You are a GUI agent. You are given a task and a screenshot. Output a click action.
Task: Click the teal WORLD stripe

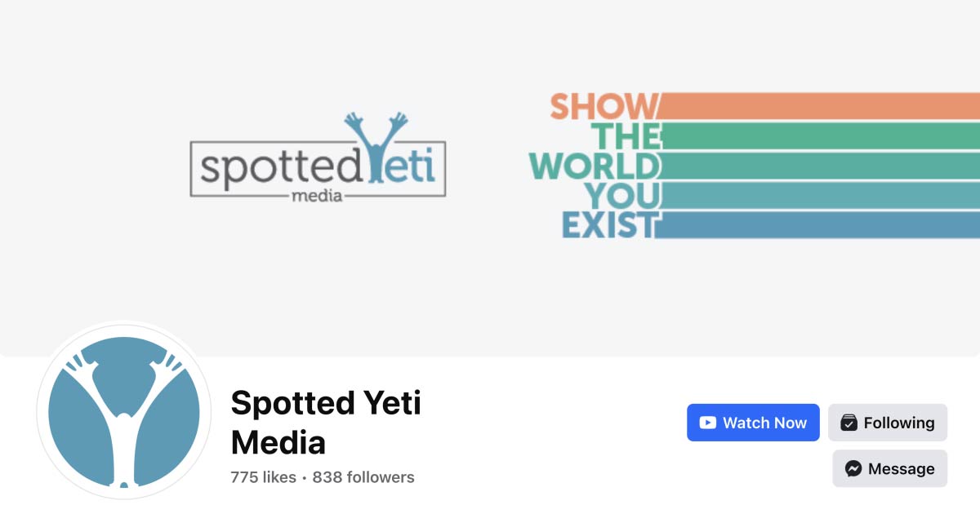coord(818,166)
